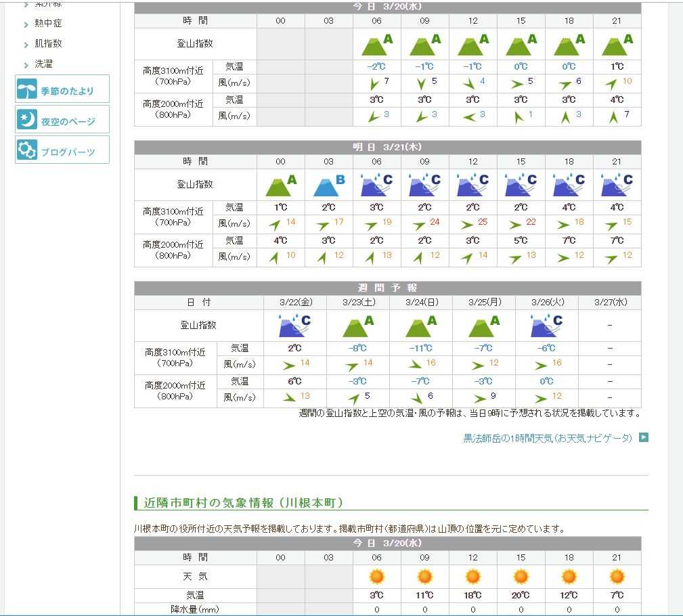The width and height of the screenshot is (683, 616).
Task: Click the sprout icon beside 季節のたより
Action: tap(27, 90)
